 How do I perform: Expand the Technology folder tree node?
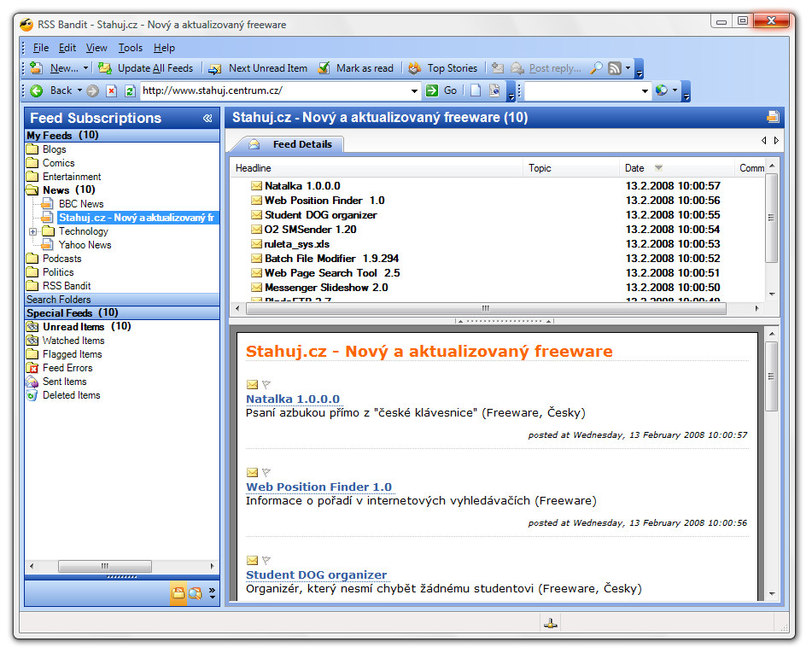(32, 231)
